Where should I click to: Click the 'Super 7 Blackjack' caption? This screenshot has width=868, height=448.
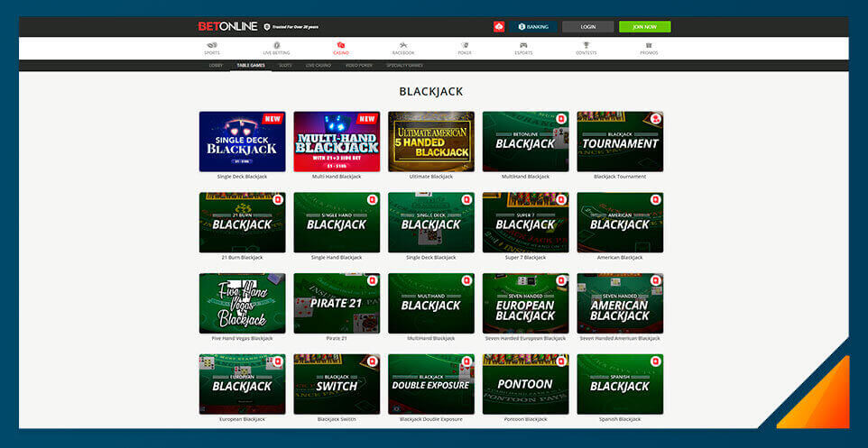point(525,257)
